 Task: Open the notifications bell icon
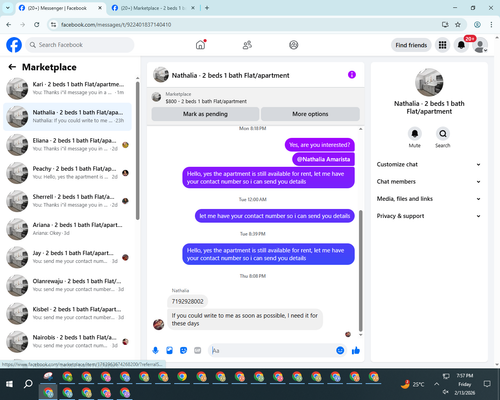point(461,45)
